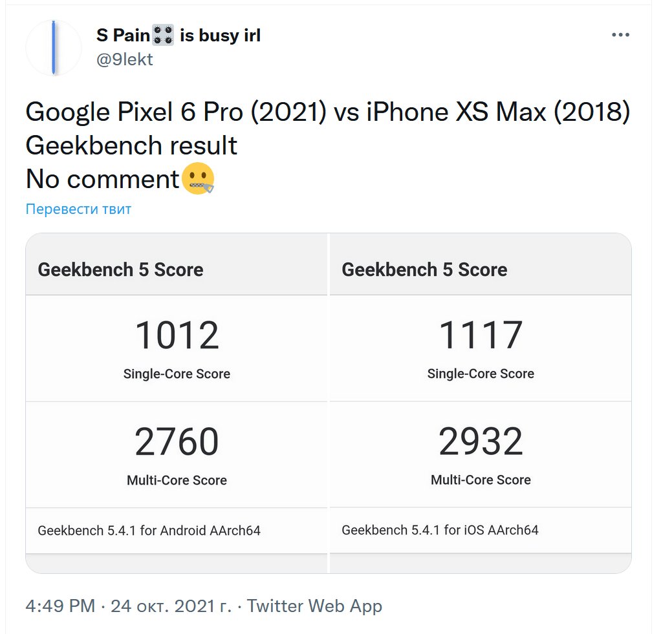Click the Geekbench 5.4.1 for iOS AArch64 text

click(440, 530)
